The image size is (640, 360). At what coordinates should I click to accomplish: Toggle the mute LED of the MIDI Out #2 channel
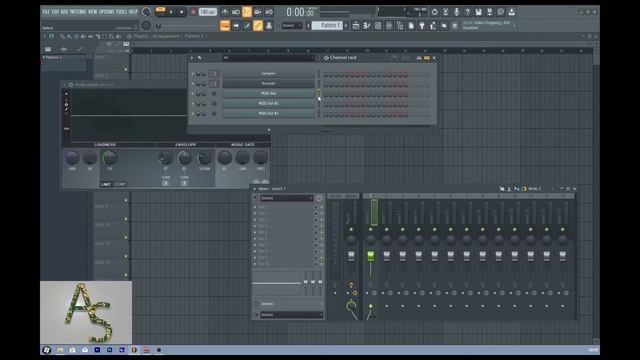(x=193, y=104)
